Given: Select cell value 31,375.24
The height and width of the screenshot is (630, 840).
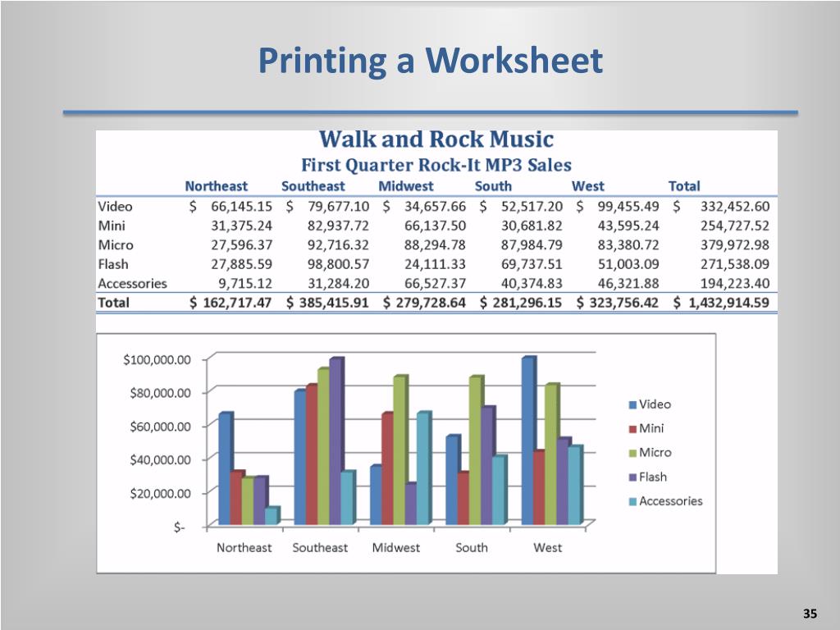Looking at the screenshot, I should pos(241,226).
